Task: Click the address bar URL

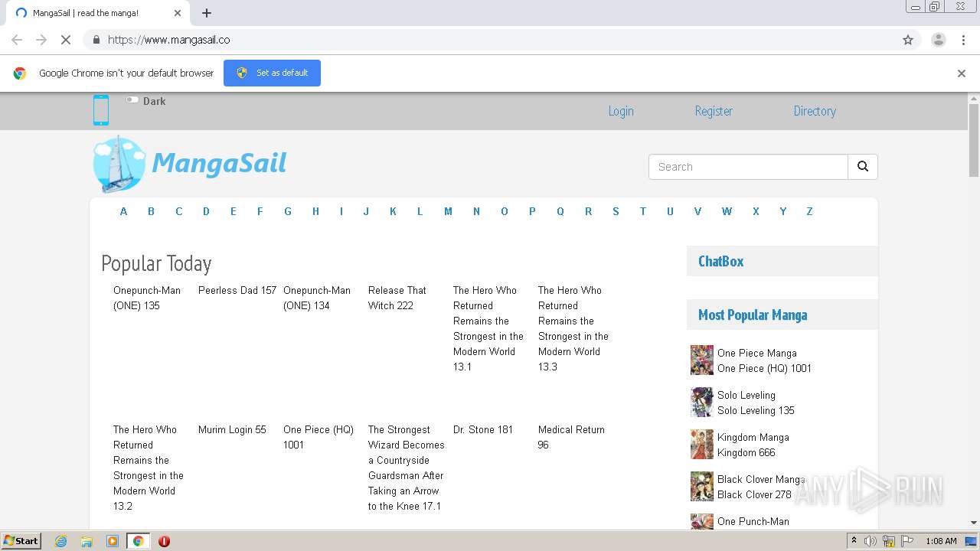Action: click(169, 40)
